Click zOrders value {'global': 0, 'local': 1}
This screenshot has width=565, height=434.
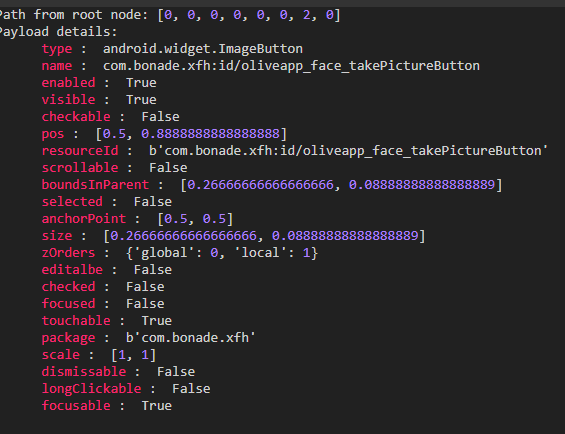click(222, 253)
